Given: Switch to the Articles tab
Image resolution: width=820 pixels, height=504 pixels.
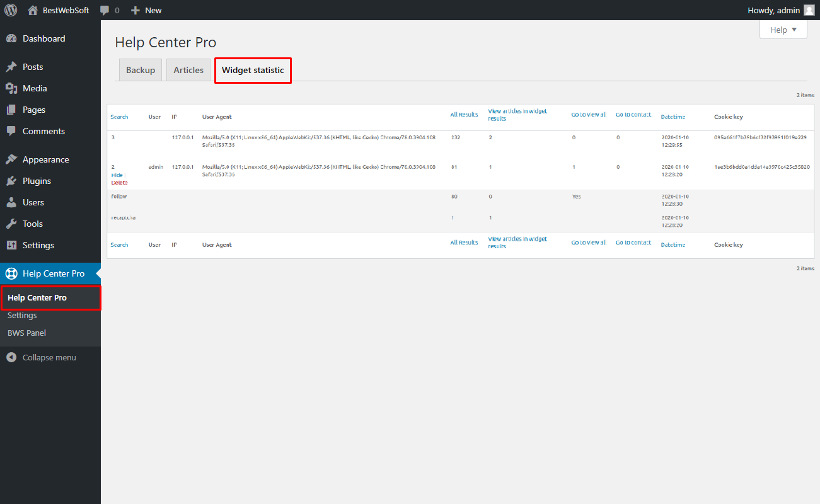Looking at the screenshot, I should click(188, 70).
